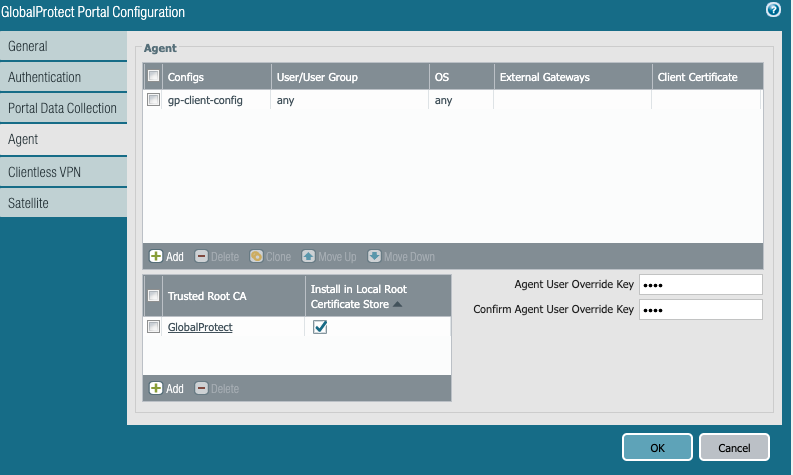The width and height of the screenshot is (793, 475).
Task: Open the help question mark icon
Action: click(x=773, y=9)
